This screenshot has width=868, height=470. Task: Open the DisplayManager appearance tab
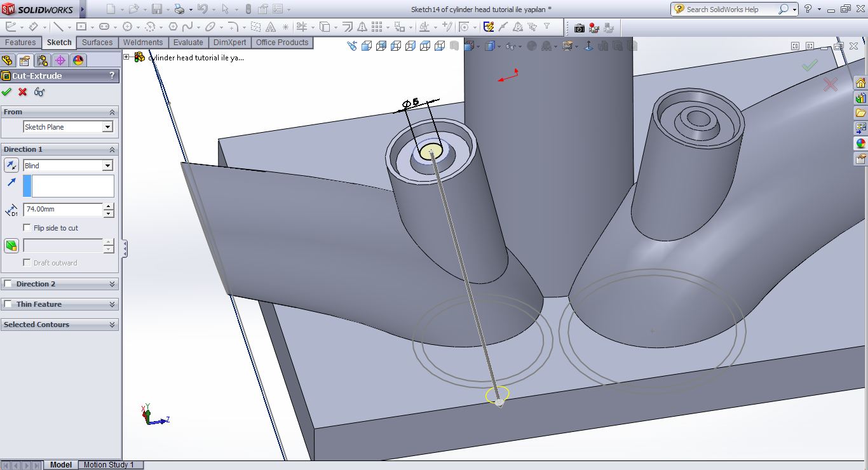[x=78, y=60]
